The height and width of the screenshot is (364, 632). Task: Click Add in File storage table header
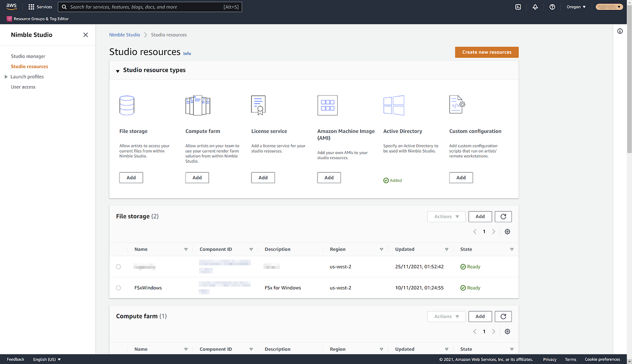click(480, 217)
